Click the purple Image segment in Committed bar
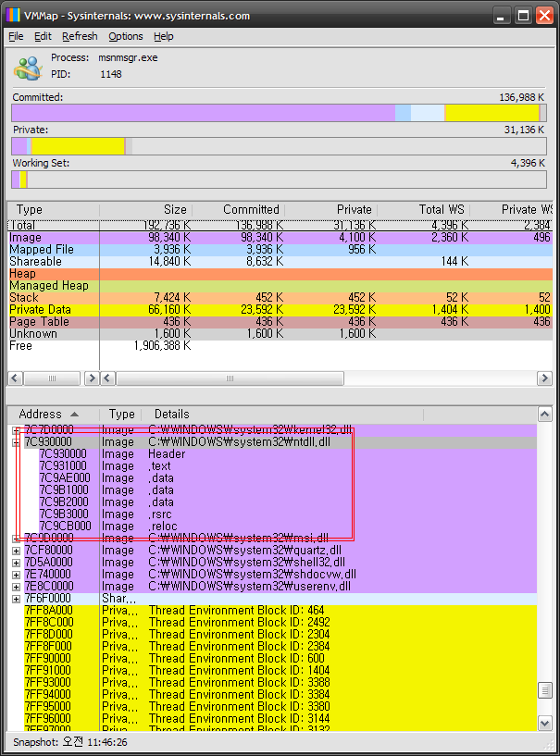The height and width of the screenshot is (756, 560). (203, 113)
